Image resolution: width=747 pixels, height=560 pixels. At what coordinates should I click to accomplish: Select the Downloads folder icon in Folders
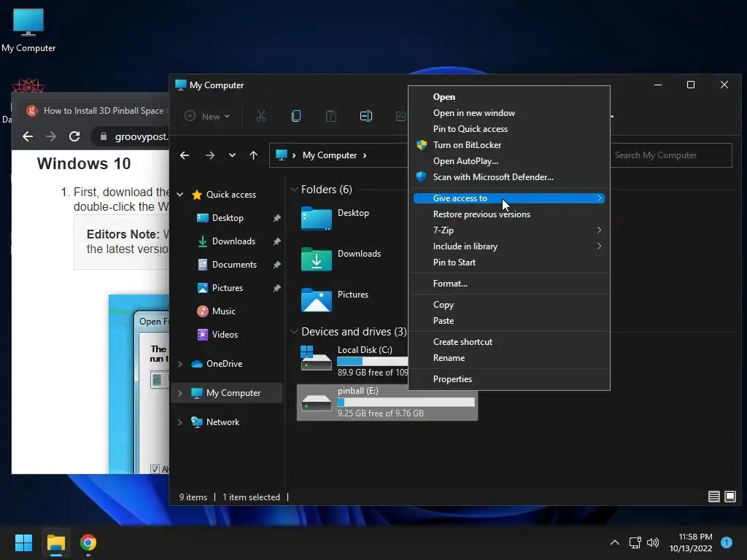tap(317, 259)
